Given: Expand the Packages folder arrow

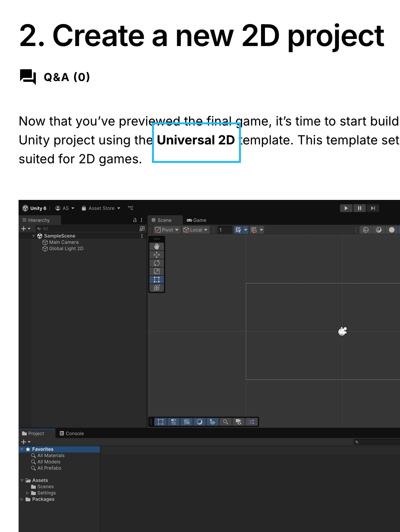Looking at the screenshot, I should pyautogui.click(x=22, y=499).
